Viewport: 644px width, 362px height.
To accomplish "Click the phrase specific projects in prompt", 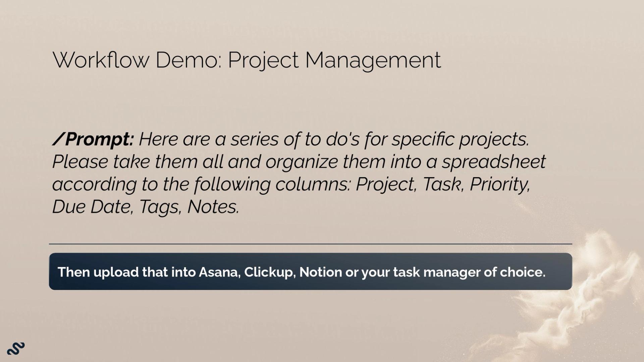I will (x=460, y=139).
